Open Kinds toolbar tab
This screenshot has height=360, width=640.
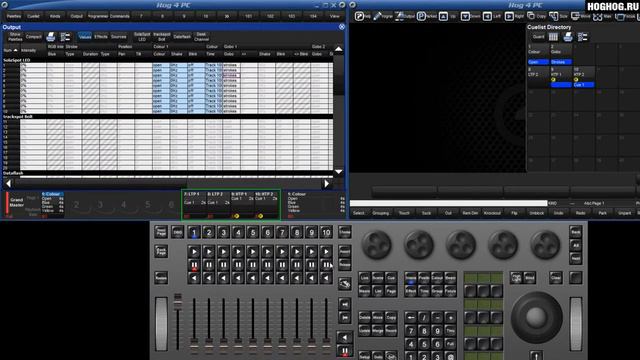coord(55,16)
